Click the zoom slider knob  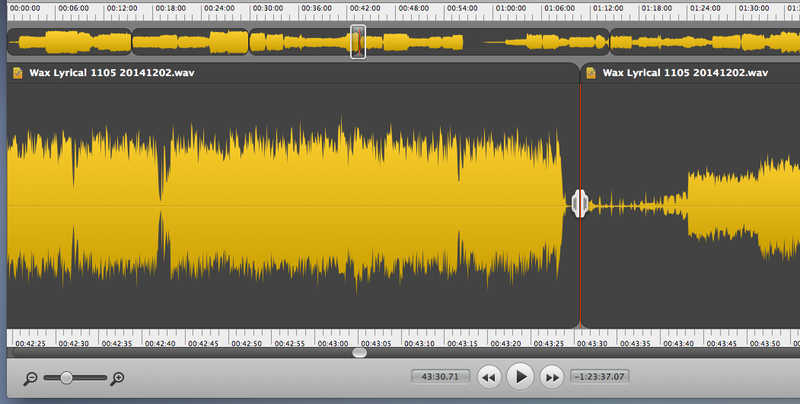click(x=66, y=378)
